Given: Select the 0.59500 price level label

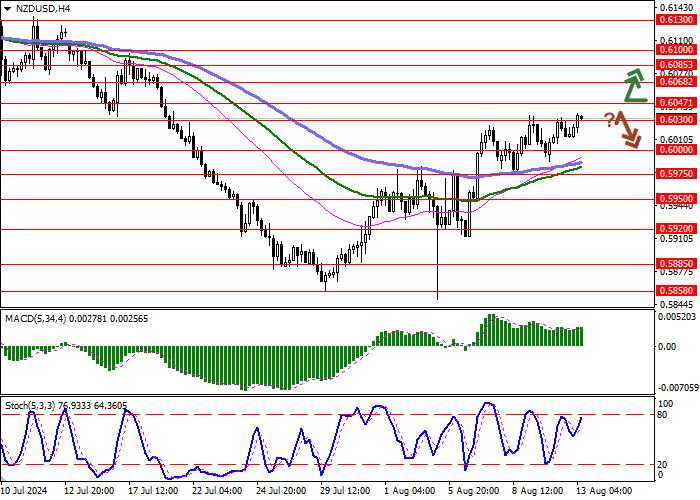Looking at the screenshot, I should (676, 199).
